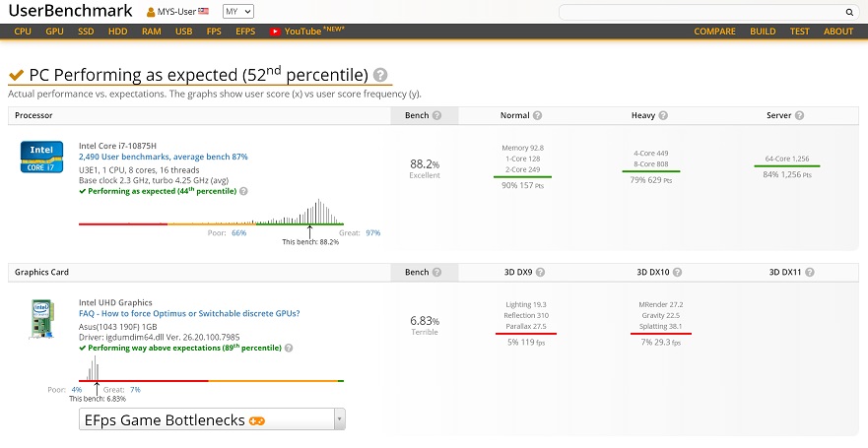Click the gamepad icon in EFps Game Bottlenecks
This screenshot has height=448, width=868.
[x=257, y=420]
